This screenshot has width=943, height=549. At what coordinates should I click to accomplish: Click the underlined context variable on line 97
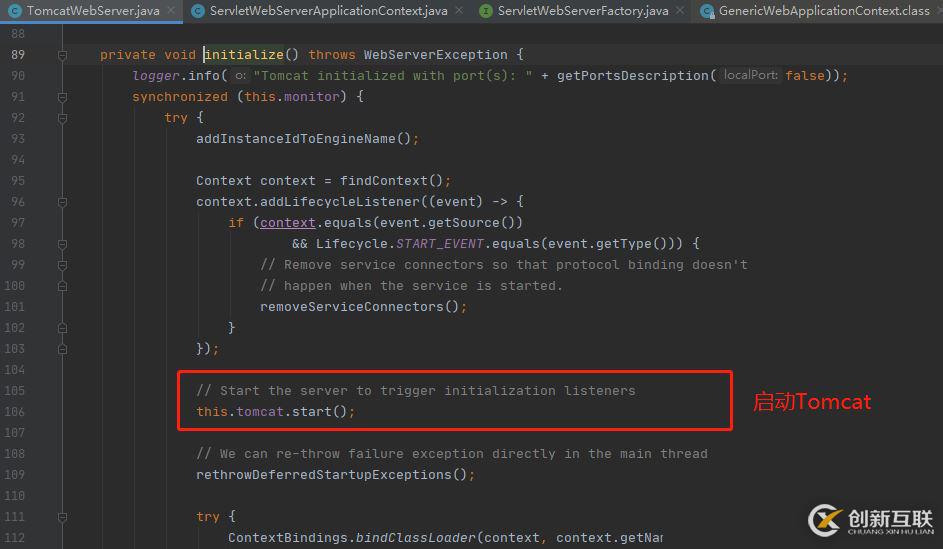point(287,222)
